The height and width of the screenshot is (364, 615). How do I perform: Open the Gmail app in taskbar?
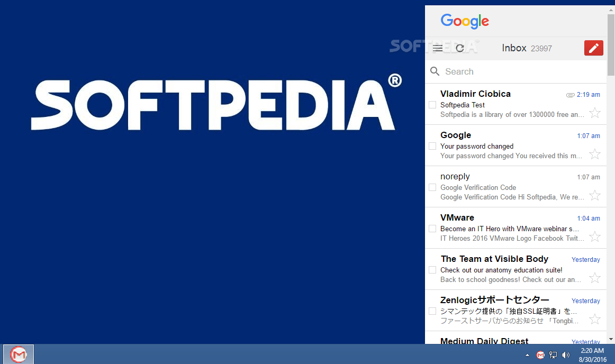point(19,354)
